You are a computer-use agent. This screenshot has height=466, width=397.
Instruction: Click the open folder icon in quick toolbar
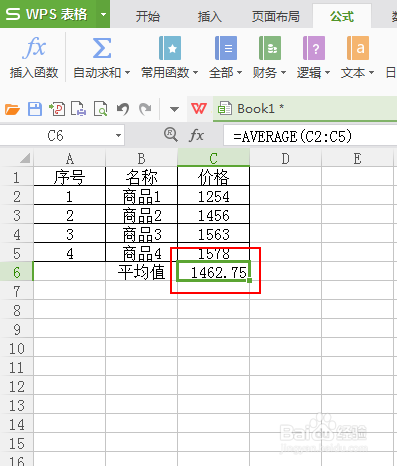click(x=12, y=109)
